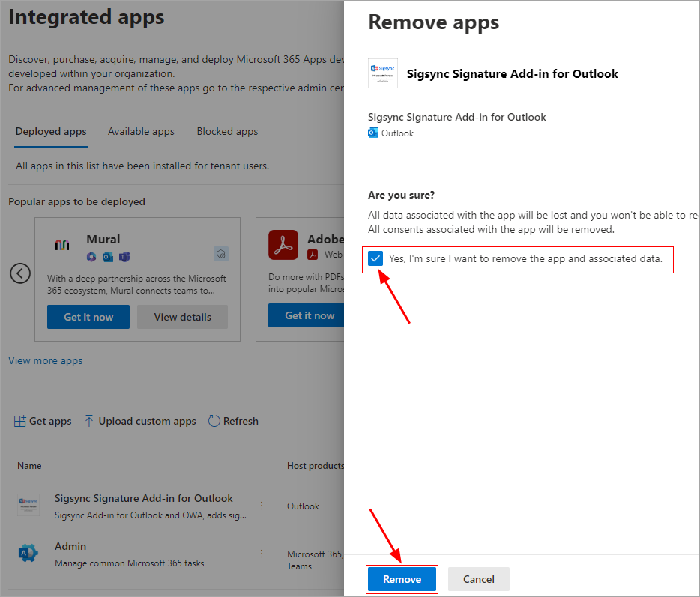The image size is (700, 597).
Task: Click the Refresh icon in the toolbar
Action: coord(214,421)
